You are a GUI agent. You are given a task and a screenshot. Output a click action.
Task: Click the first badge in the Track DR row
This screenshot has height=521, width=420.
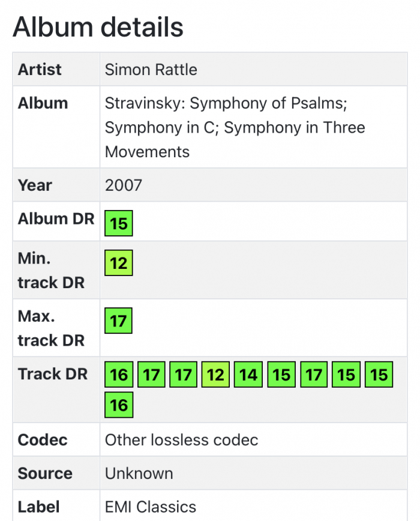click(x=119, y=375)
